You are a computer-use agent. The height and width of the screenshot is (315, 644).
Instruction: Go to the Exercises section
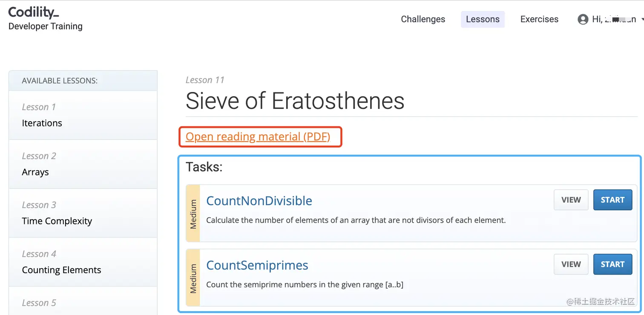tap(539, 20)
